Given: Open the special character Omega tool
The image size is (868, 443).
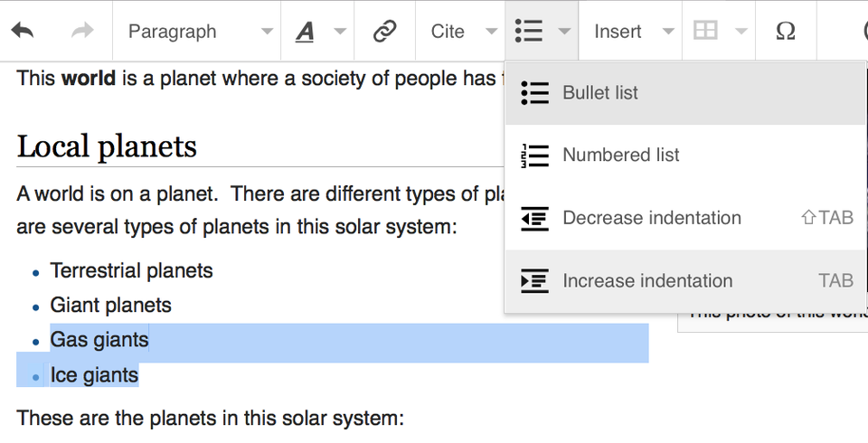Looking at the screenshot, I should coord(785,31).
